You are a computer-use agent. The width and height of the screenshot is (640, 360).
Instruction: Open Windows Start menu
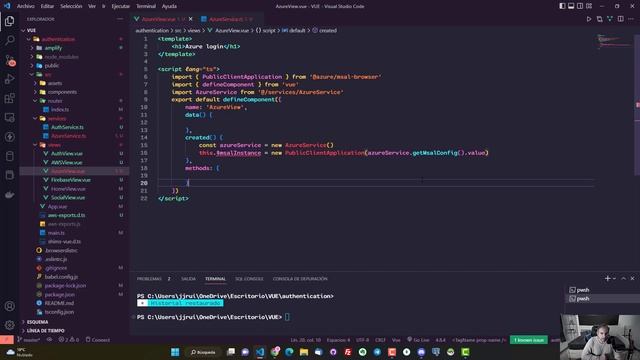tap(175, 352)
